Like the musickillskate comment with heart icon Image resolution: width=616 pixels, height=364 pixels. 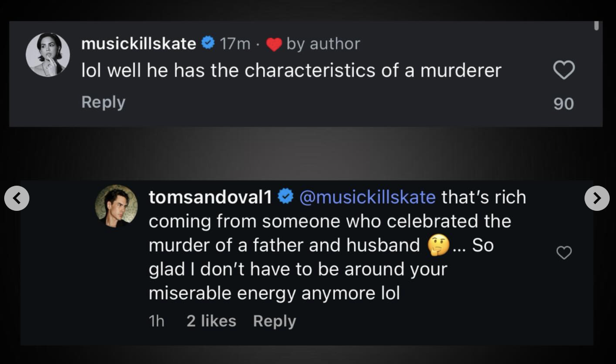click(564, 70)
